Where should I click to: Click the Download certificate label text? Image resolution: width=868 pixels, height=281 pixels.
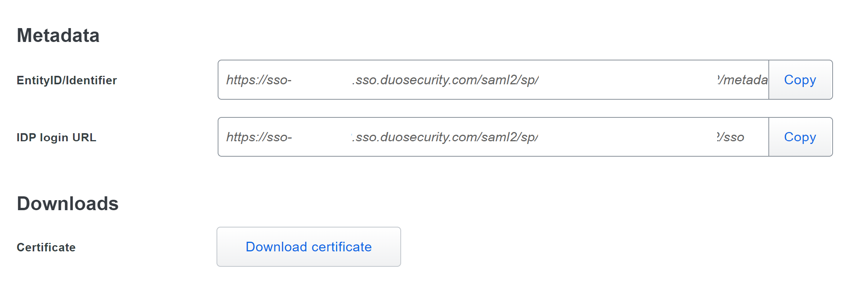click(x=308, y=246)
